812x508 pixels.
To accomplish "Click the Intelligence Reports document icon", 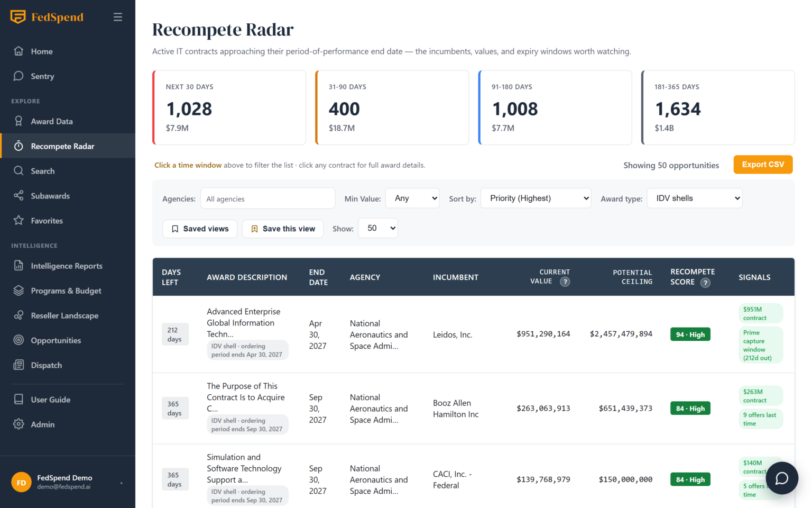I will tap(19, 266).
